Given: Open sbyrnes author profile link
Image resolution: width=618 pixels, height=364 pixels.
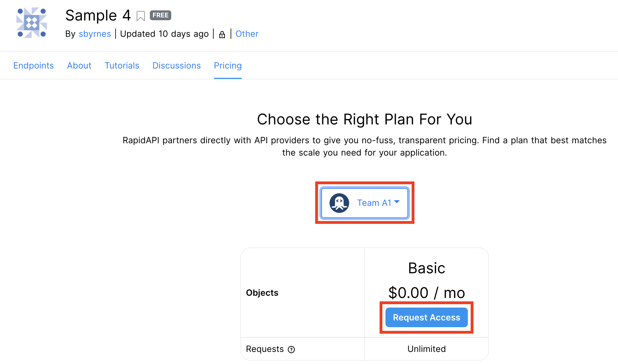Looking at the screenshot, I should pyautogui.click(x=95, y=34).
